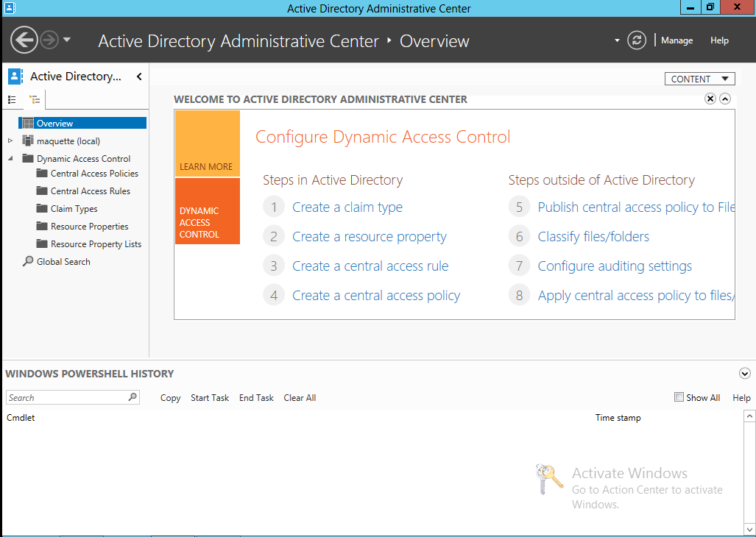This screenshot has width=756, height=537.
Task: Click Central Access Policies folder icon
Action: [x=42, y=173]
